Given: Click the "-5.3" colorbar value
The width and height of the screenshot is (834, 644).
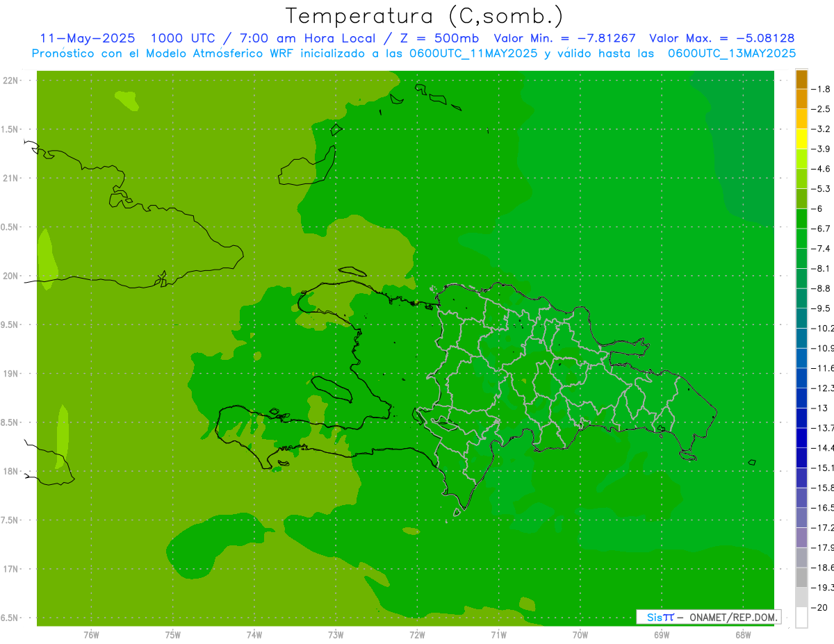Looking at the screenshot, I should 821,189.
